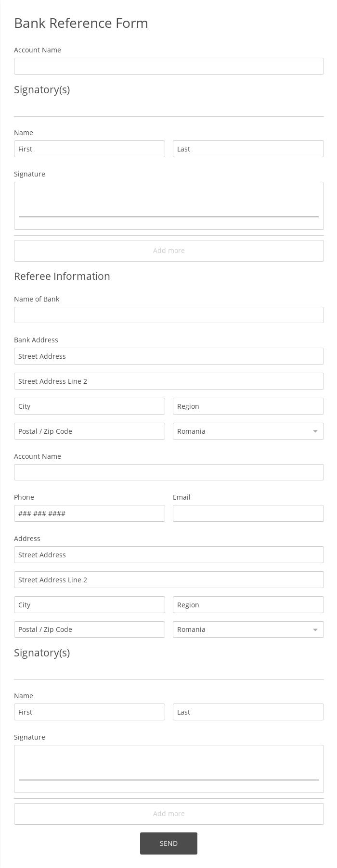Click the Bank Address City field

(x=90, y=406)
